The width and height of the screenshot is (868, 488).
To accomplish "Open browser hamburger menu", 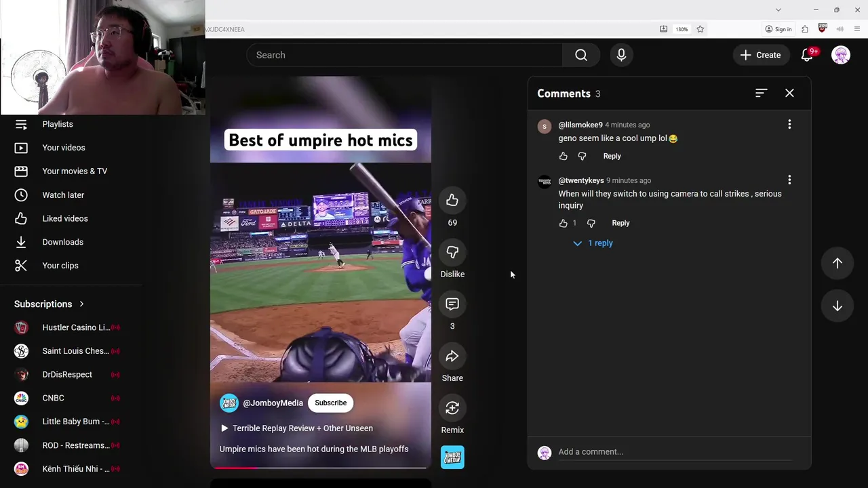I will coord(858,29).
